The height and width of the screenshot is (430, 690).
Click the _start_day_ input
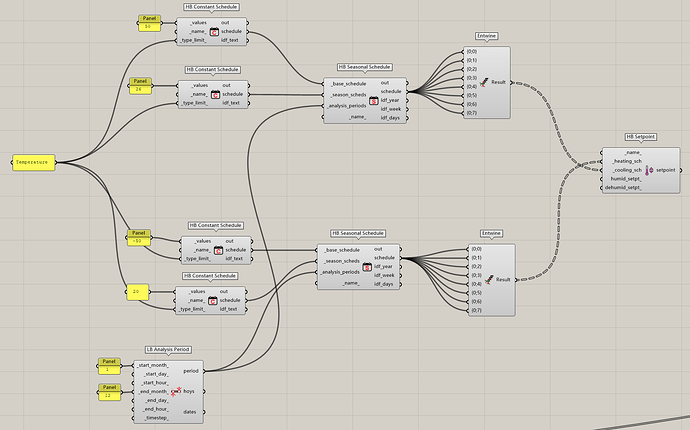click(156, 374)
